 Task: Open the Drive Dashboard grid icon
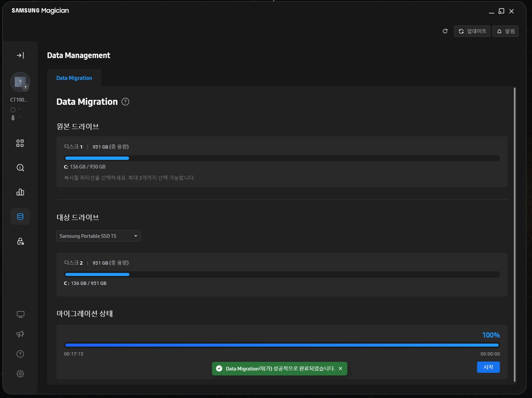point(20,143)
